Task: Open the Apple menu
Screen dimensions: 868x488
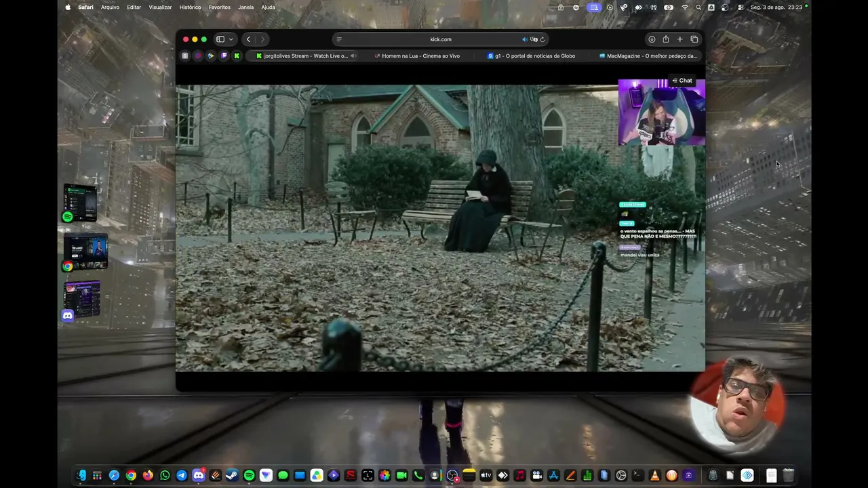Action: click(x=68, y=7)
